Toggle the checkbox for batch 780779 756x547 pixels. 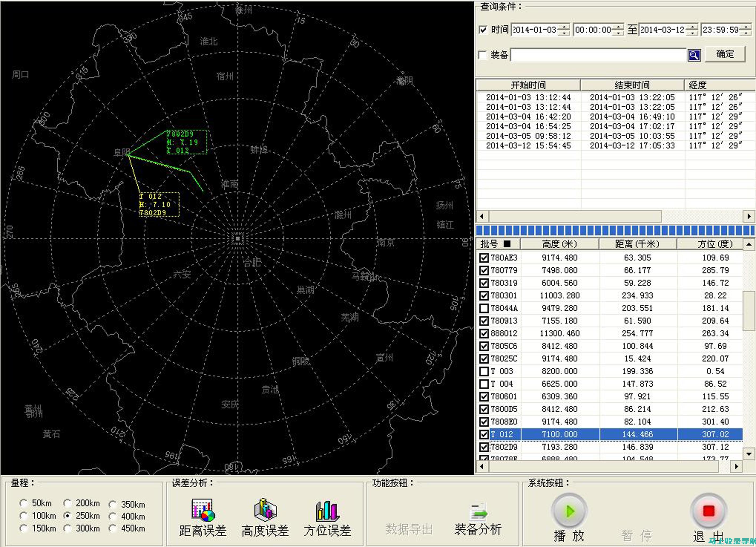(x=484, y=271)
